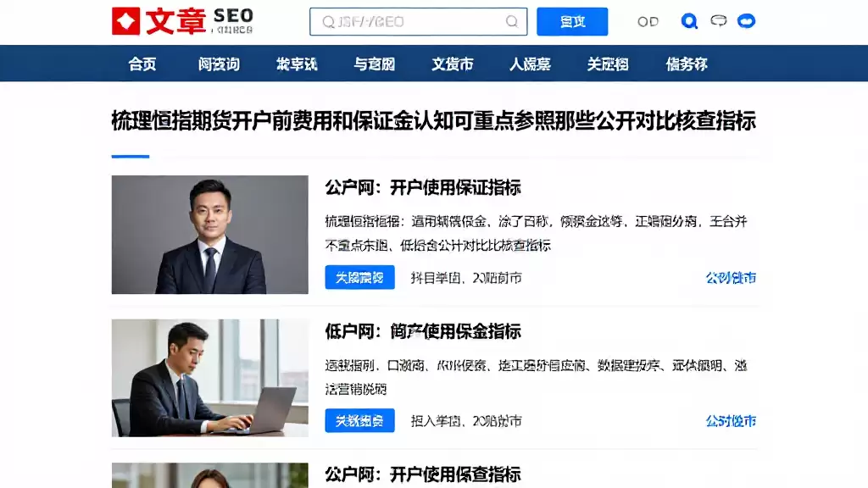Open the fourth navigation bar item
Viewport: 868px width, 488px height.
click(x=374, y=64)
